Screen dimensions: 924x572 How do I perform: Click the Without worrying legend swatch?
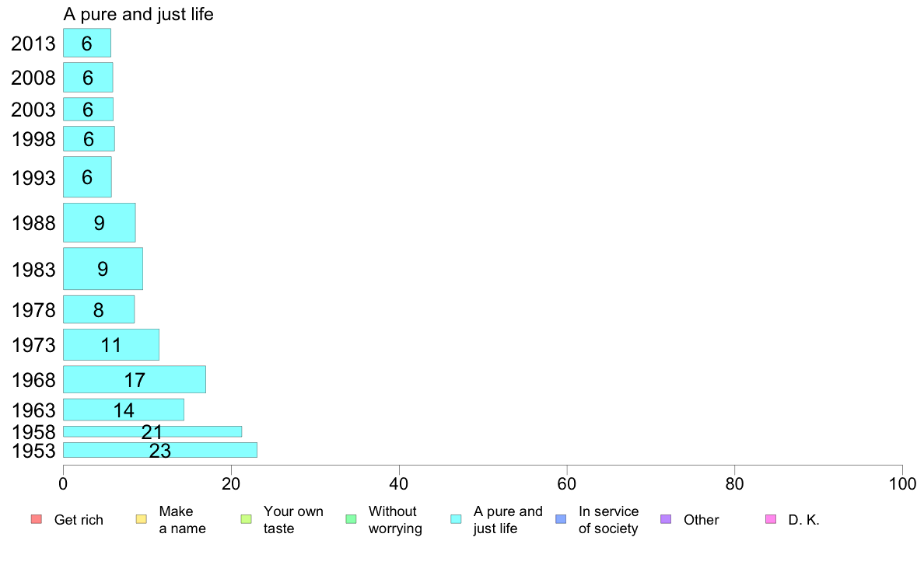351,519
